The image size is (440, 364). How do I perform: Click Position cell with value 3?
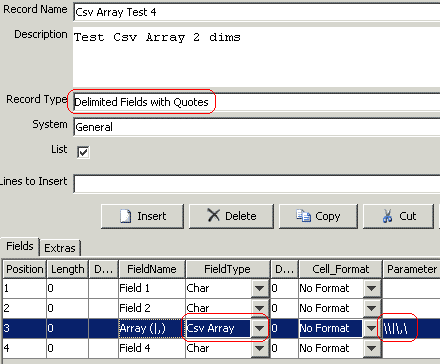(25, 328)
